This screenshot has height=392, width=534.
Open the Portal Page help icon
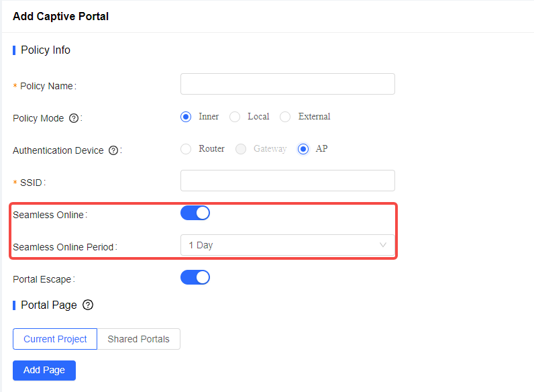(x=88, y=305)
